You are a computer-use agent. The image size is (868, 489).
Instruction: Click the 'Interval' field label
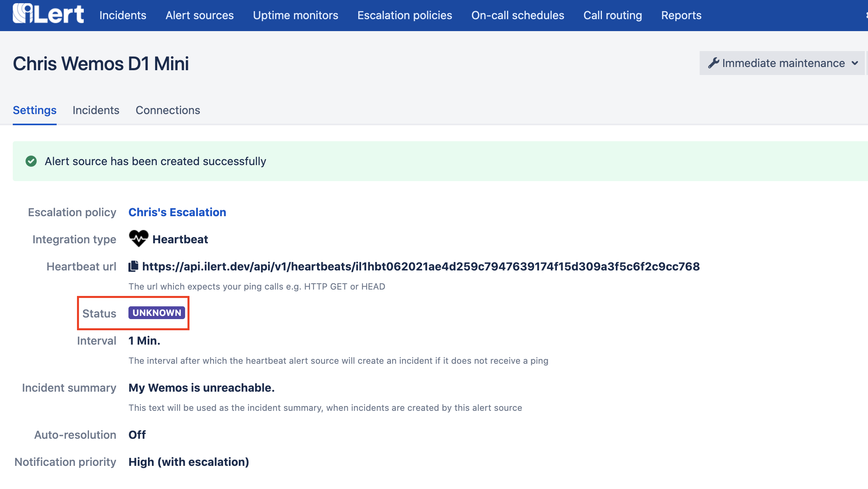point(97,341)
